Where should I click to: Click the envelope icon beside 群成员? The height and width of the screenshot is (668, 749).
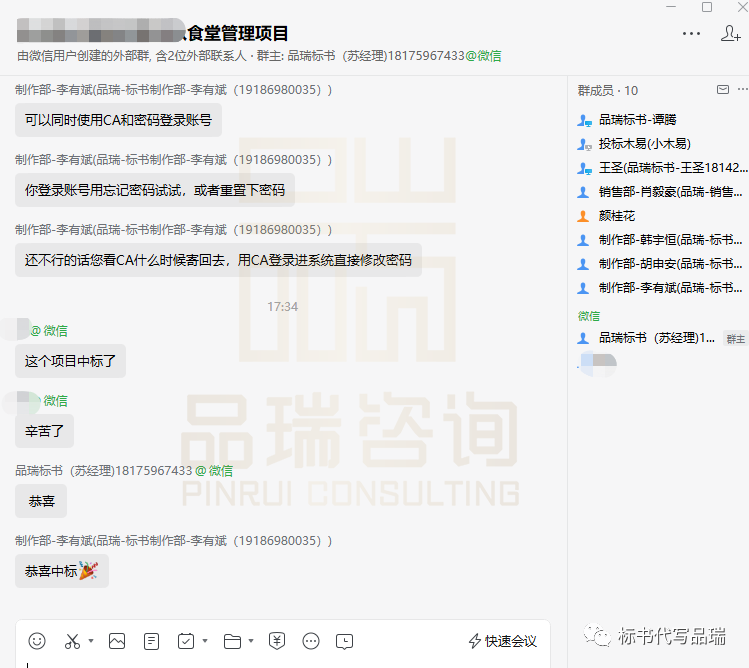[723, 90]
